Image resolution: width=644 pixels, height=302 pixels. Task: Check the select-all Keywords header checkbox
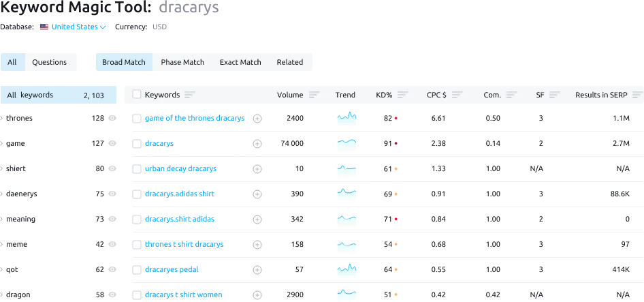136,95
